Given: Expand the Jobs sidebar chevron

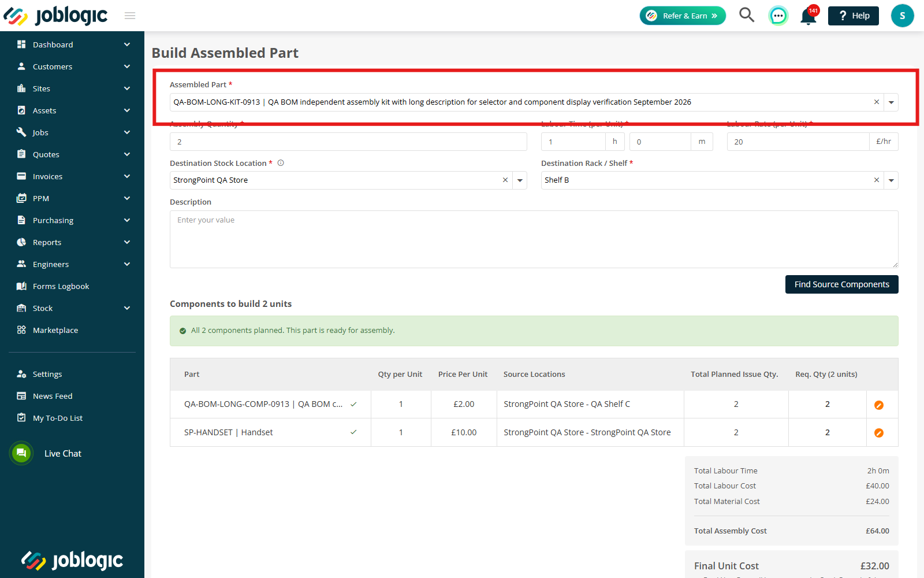Looking at the screenshot, I should pos(127,132).
